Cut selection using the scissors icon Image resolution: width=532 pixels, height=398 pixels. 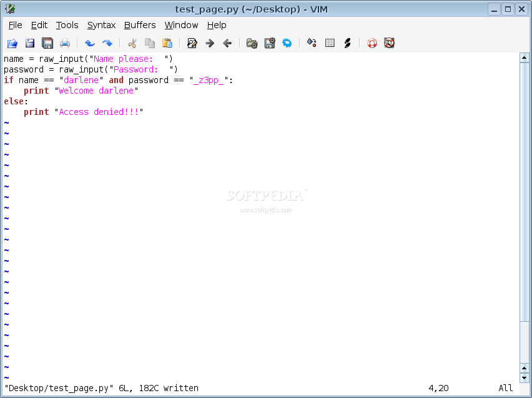tap(132, 43)
